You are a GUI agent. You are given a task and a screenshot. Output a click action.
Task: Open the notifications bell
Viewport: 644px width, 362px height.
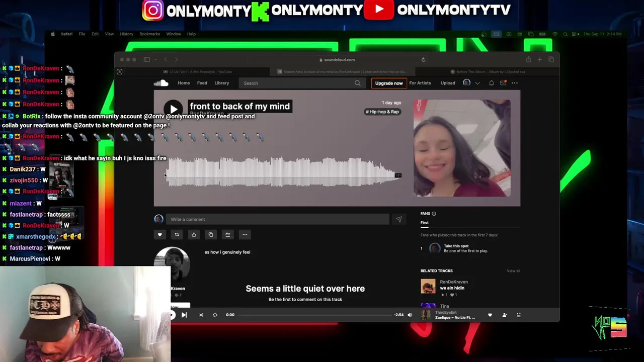pos(492,83)
